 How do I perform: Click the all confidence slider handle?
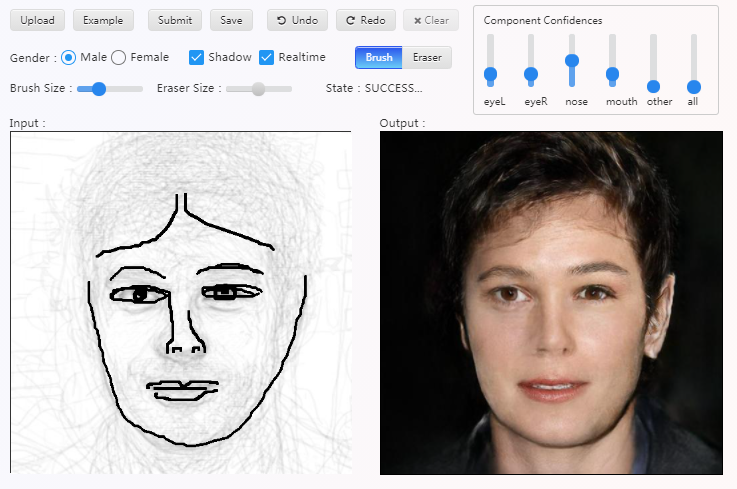click(694, 87)
